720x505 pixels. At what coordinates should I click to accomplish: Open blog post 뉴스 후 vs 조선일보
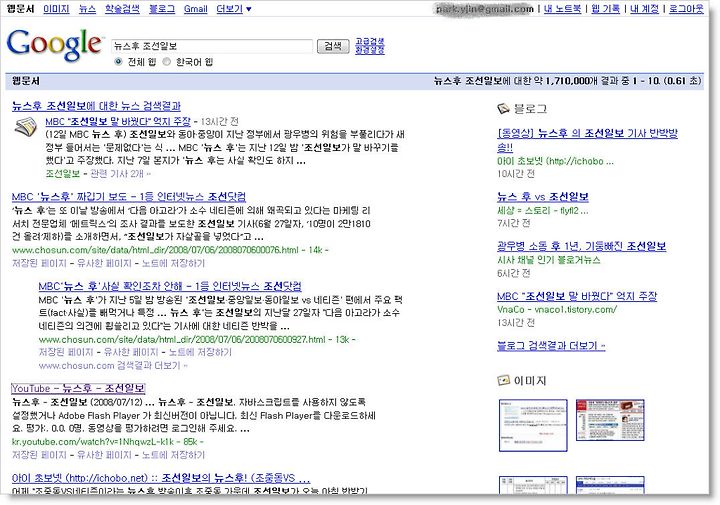coord(543,197)
